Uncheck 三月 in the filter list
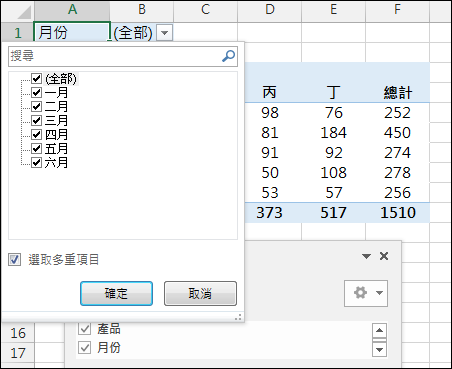This screenshot has width=452, height=369. pyautogui.click(x=36, y=121)
